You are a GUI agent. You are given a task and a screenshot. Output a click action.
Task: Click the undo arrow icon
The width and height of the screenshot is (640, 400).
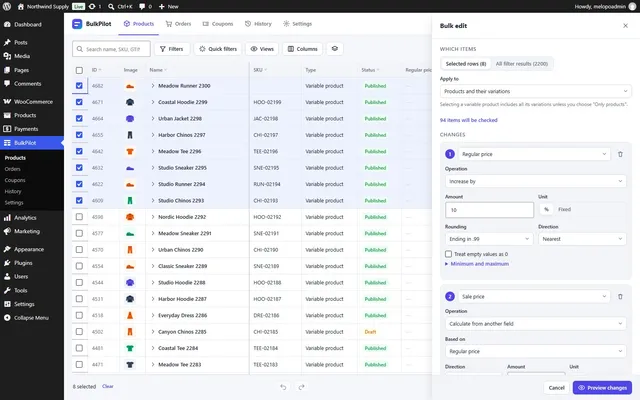tap(283, 387)
